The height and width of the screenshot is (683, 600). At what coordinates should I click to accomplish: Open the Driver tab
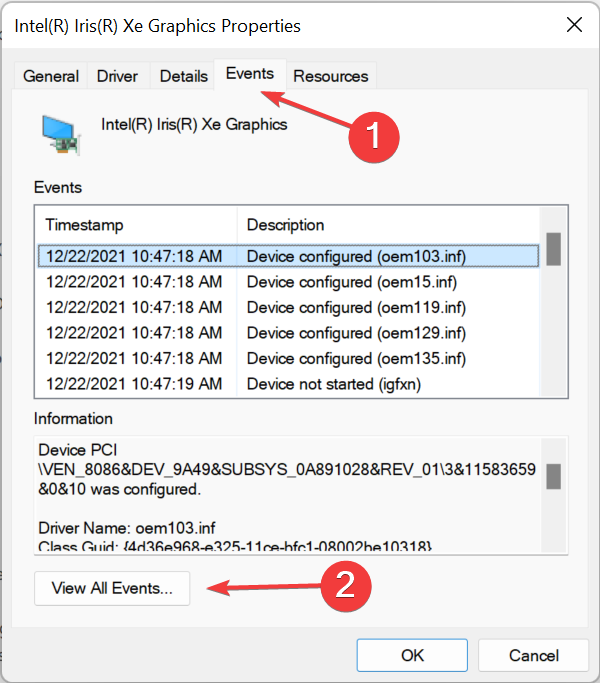tap(117, 76)
